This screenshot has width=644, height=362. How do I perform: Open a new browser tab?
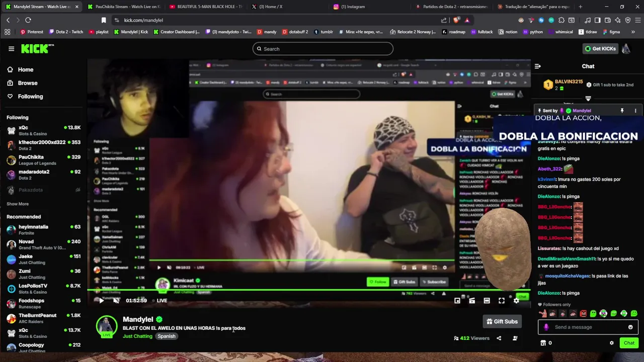tap(580, 7)
